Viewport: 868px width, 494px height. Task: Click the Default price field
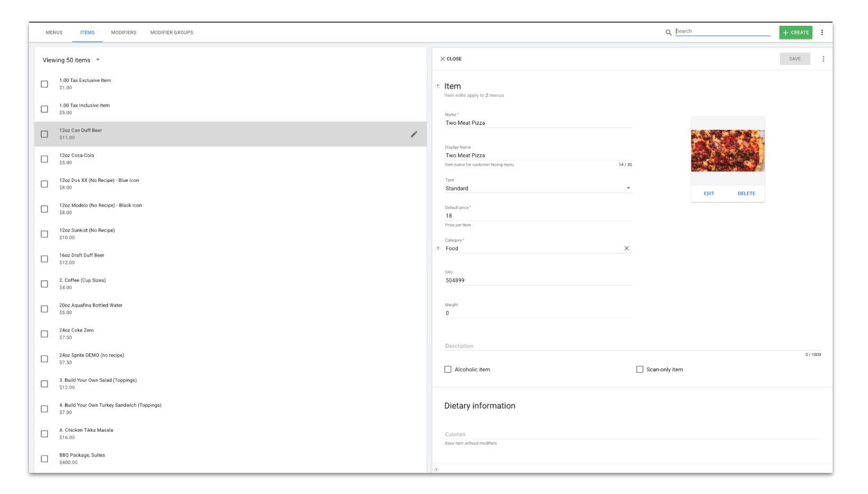click(x=538, y=216)
